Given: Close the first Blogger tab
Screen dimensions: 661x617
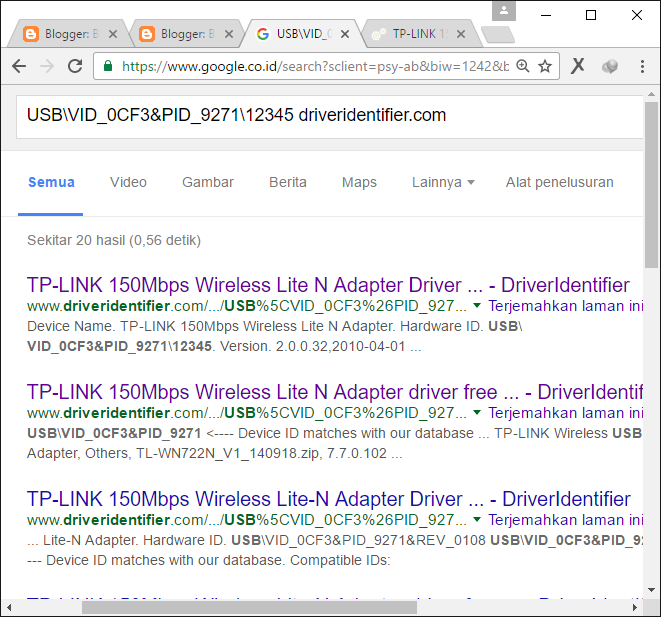Looking at the screenshot, I should 113,34.
